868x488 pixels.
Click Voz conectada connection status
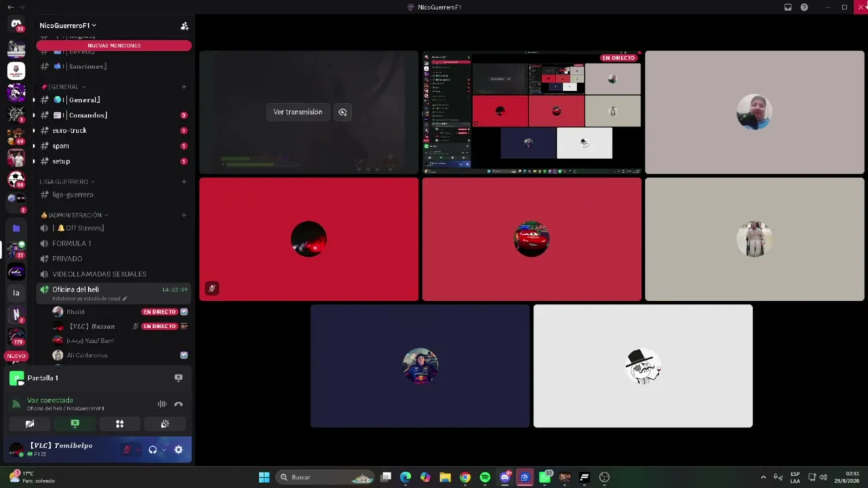[50, 401]
